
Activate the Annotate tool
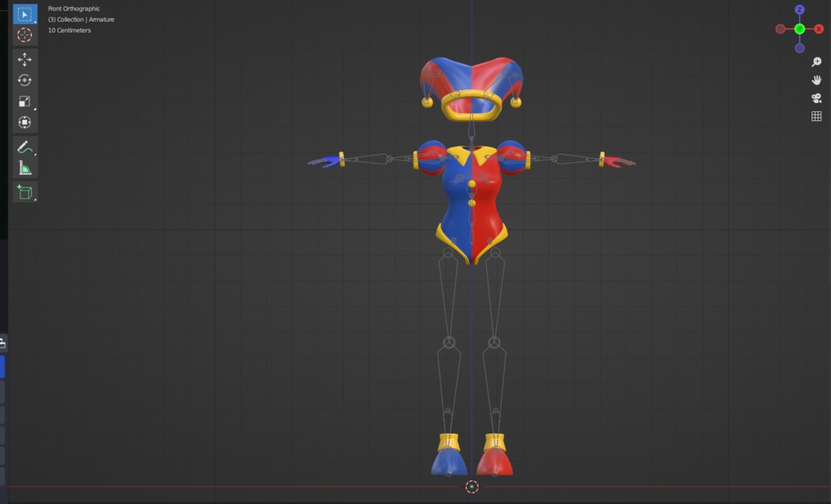(x=24, y=149)
